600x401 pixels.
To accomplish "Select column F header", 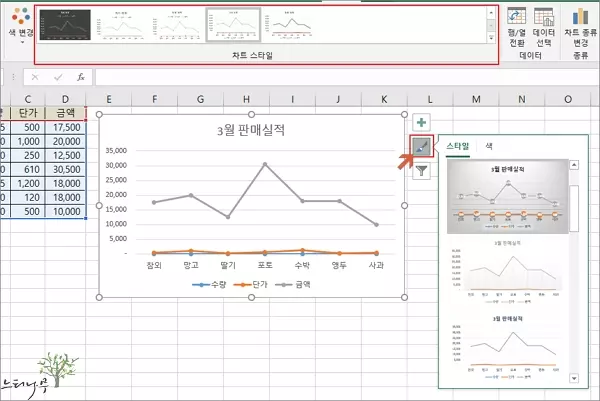I will click(155, 99).
